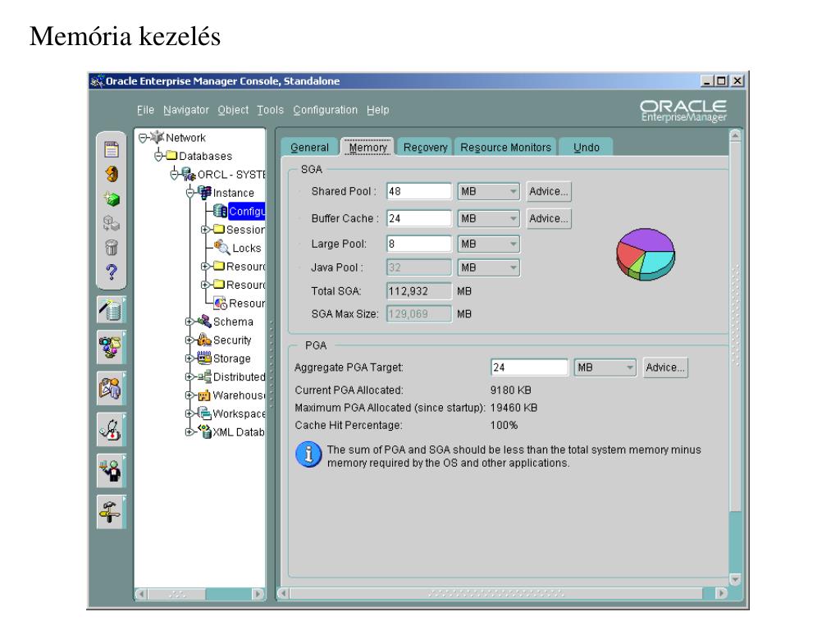Open the Object menu

(x=233, y=110)
